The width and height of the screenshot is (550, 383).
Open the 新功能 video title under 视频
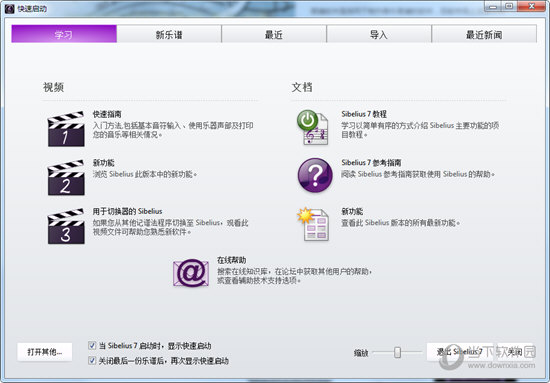click(x=103, y=163)
